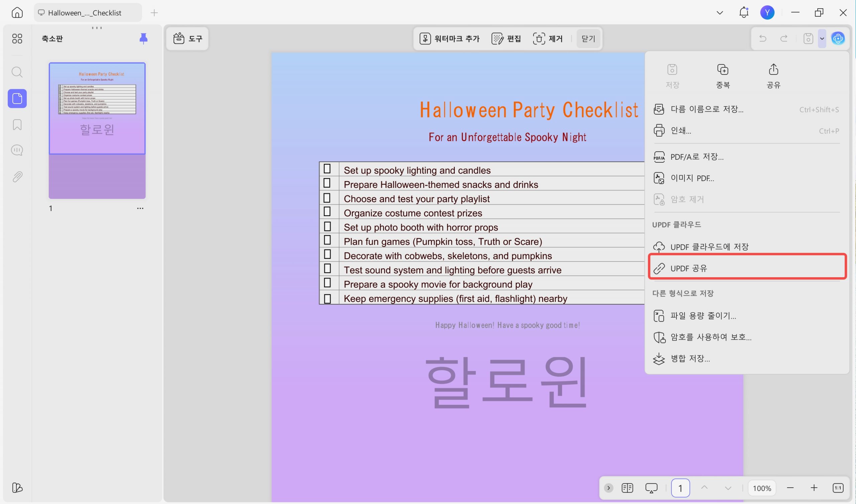Expand the title bar tab list chevron
The image size is (856, 504).
pyautogui.click(x=719, y=13)
